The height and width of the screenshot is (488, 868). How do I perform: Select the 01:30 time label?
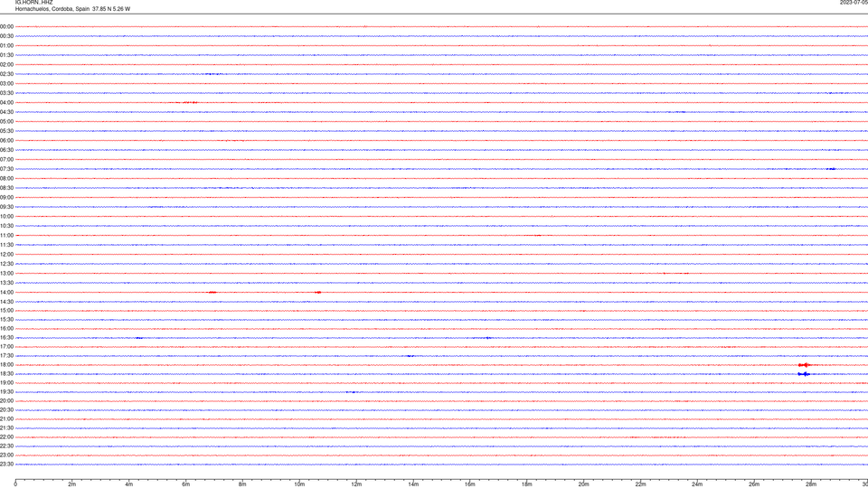[x=6, y=55]
